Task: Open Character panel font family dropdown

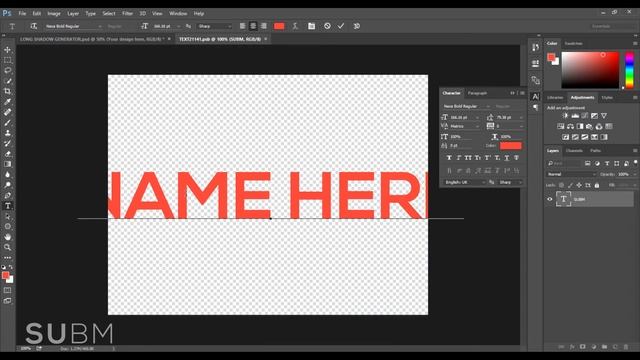Action: (487, 106)
